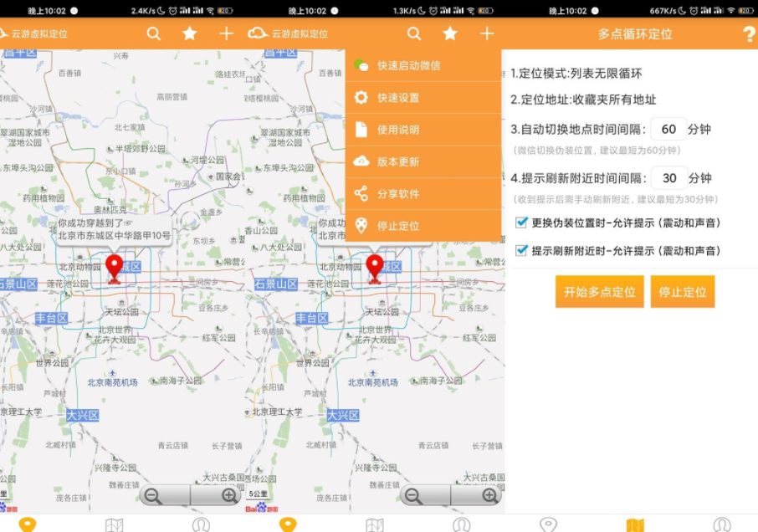
Task: Tap the cloud logo in the middle screen header
Action: coord(258,33)
